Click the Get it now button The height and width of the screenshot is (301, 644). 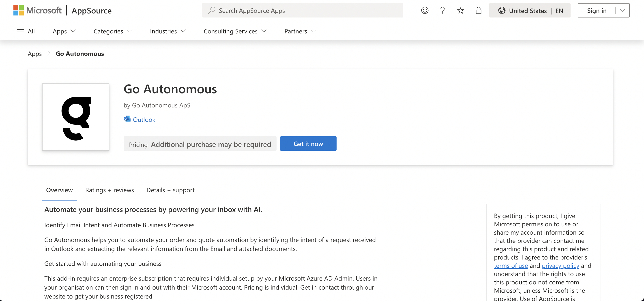click(x=308, y=144)
